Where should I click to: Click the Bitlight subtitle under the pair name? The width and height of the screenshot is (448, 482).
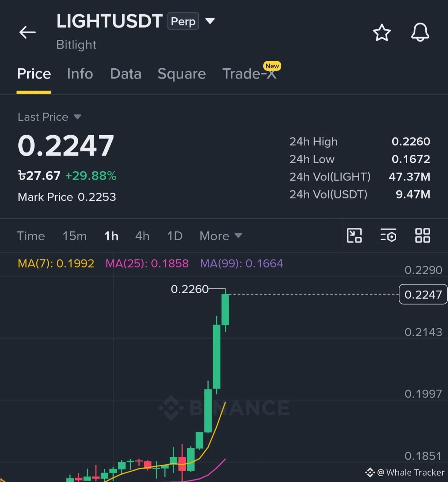[x=76, y=45]
